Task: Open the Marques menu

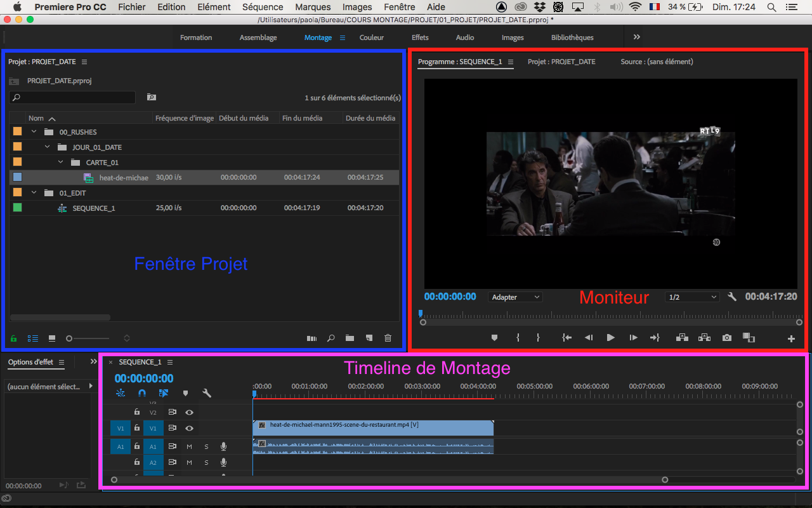Action: coord(313,7)
